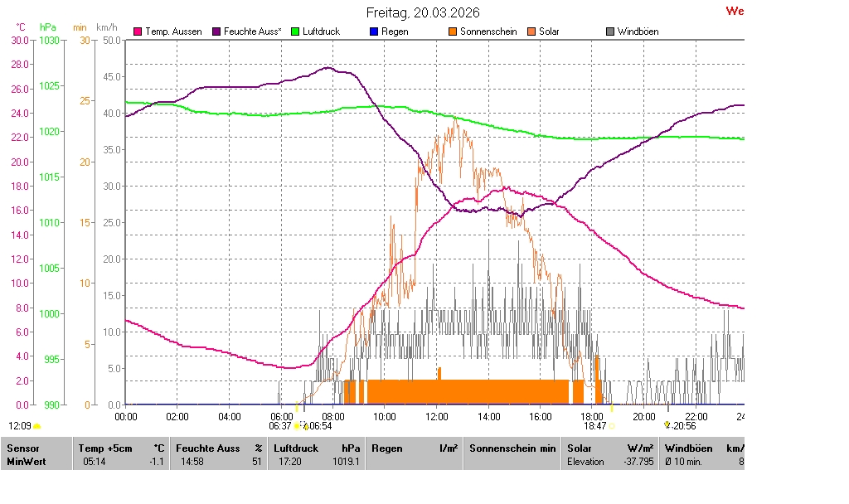Click the Solar legend swatch
The height and width of the screenshot is (504, 849).
coord(531,31)
